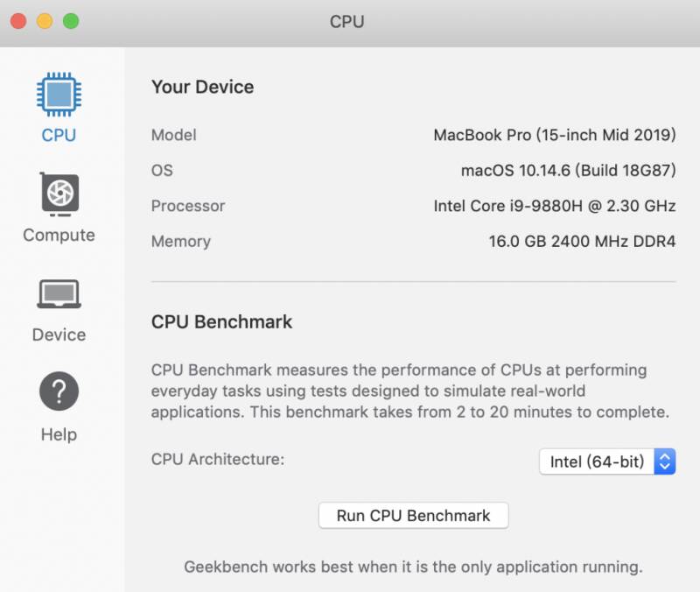The image size is (700, 592).
Task: Minimize window with yellow button
Action: (45, 21)
